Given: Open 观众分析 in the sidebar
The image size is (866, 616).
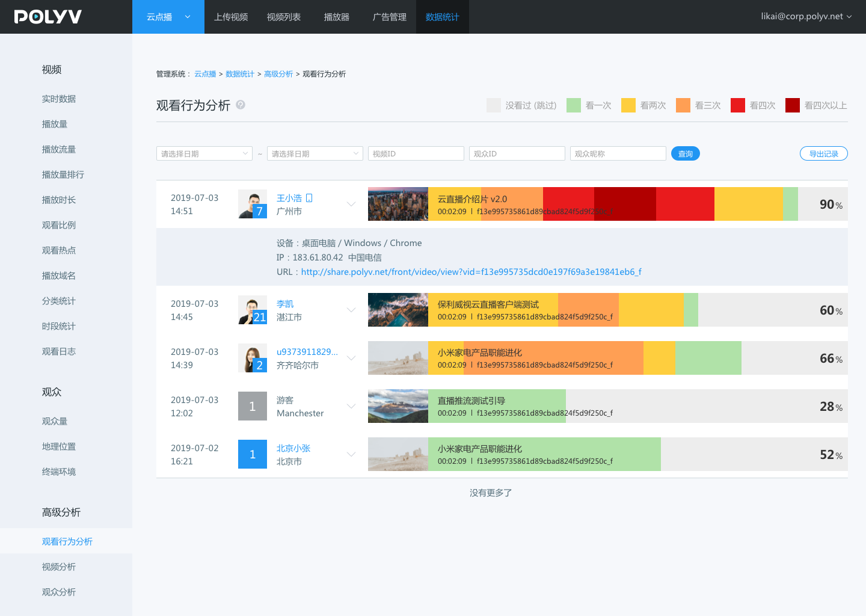Looking at the screenshot, I should [59, 592].
